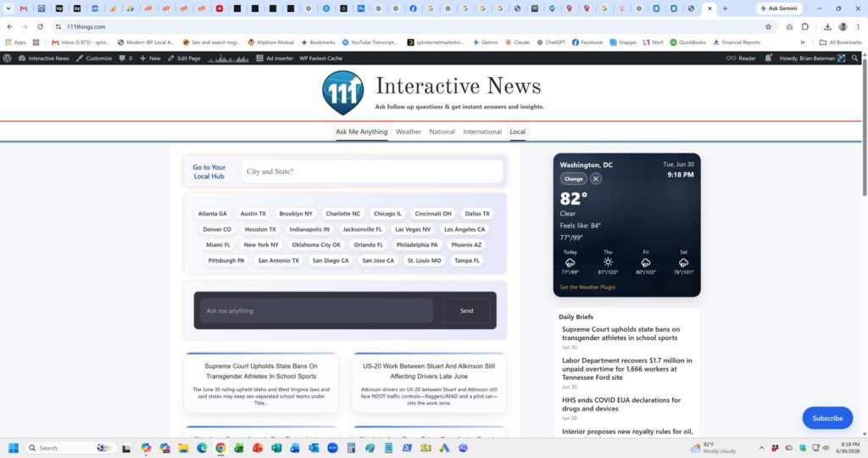This screenshot has height=458, width=868.
Task: Select the Tampa FL city chip
Action: pos(467,260)
